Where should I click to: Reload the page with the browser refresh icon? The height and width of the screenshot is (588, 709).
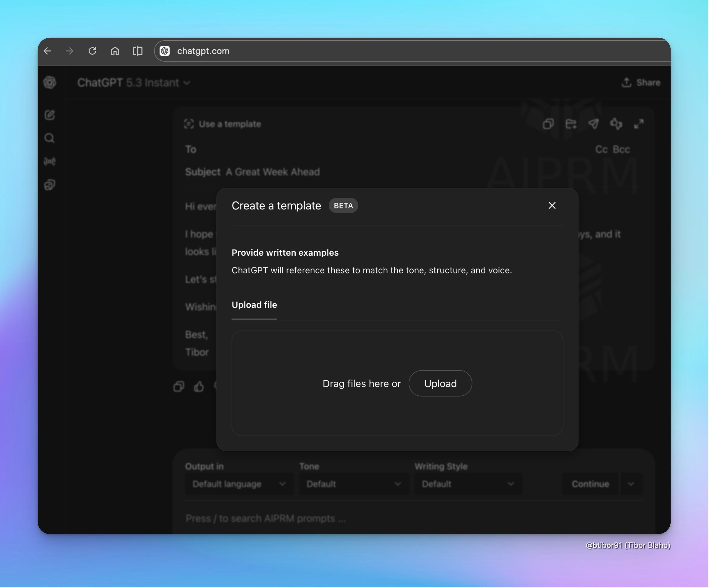92,51
